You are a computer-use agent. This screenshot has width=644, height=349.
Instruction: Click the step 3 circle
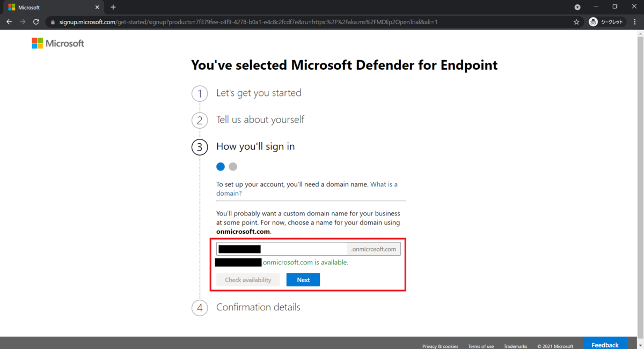[x=200, y=147]
